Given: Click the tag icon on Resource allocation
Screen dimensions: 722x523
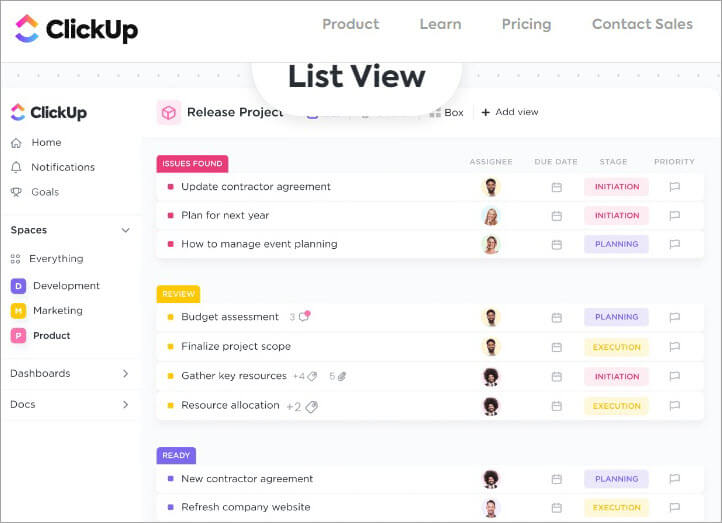Looking at the screenshot, I should pos(312,407).
